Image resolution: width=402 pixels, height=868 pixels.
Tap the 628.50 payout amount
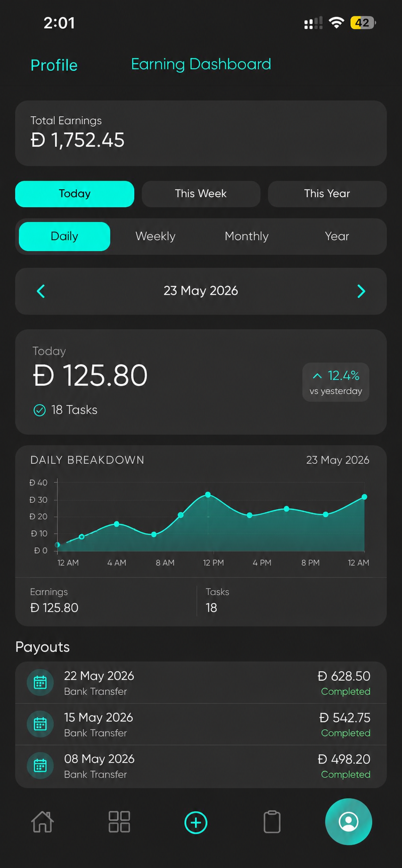pos(344,676)
